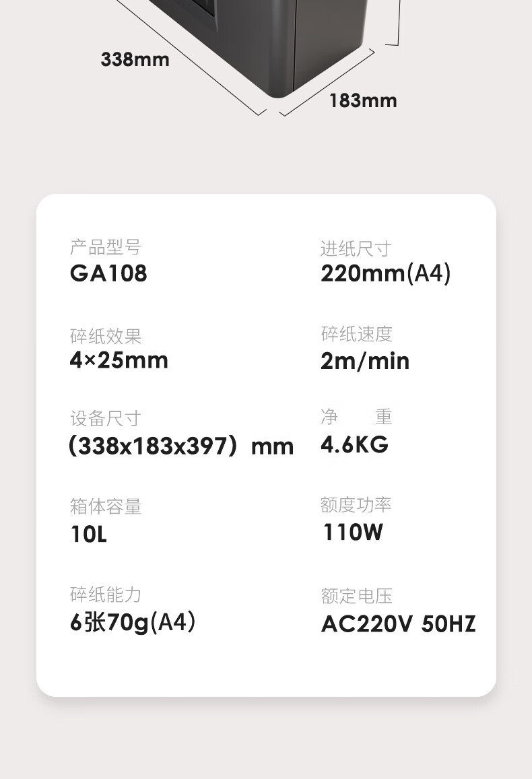Click the 10L bin capacity value
The width and height of the screenshot is (532, 779).
tap(88, 534)
